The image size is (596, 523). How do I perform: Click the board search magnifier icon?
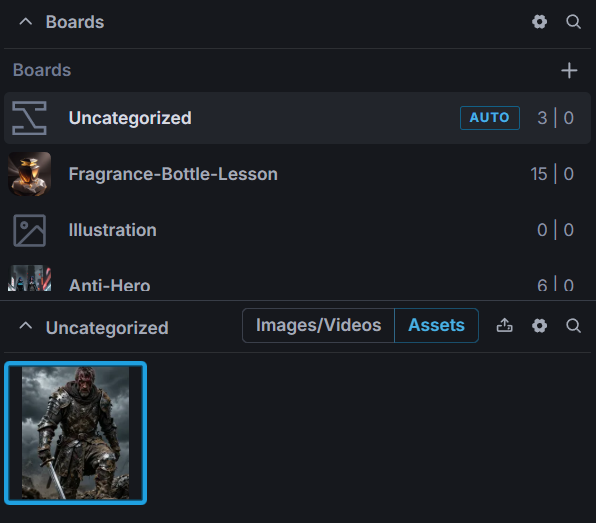(x=573, y=22)
